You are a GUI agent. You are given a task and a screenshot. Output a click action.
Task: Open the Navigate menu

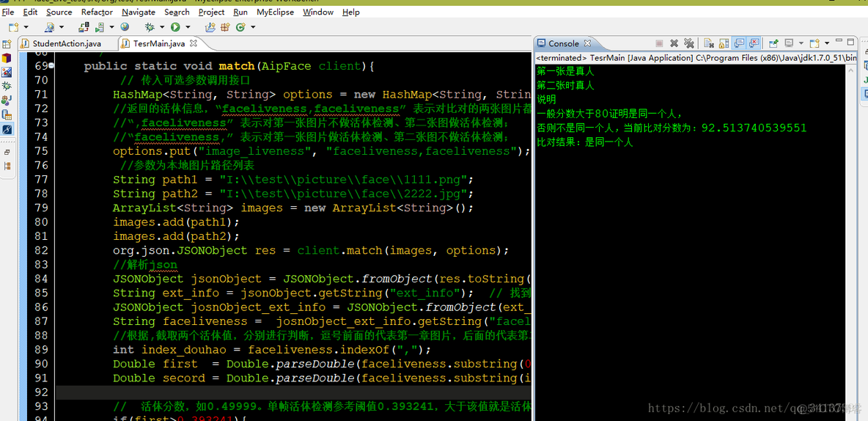coord(139,12)
